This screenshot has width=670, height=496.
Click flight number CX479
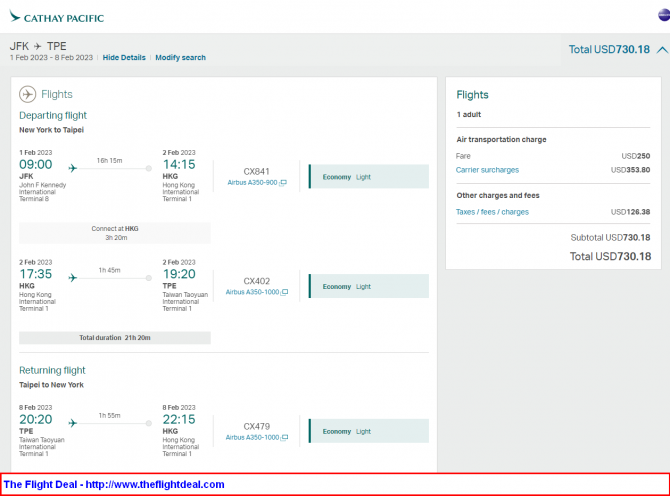pyautogui.click(x=256, y=426)
